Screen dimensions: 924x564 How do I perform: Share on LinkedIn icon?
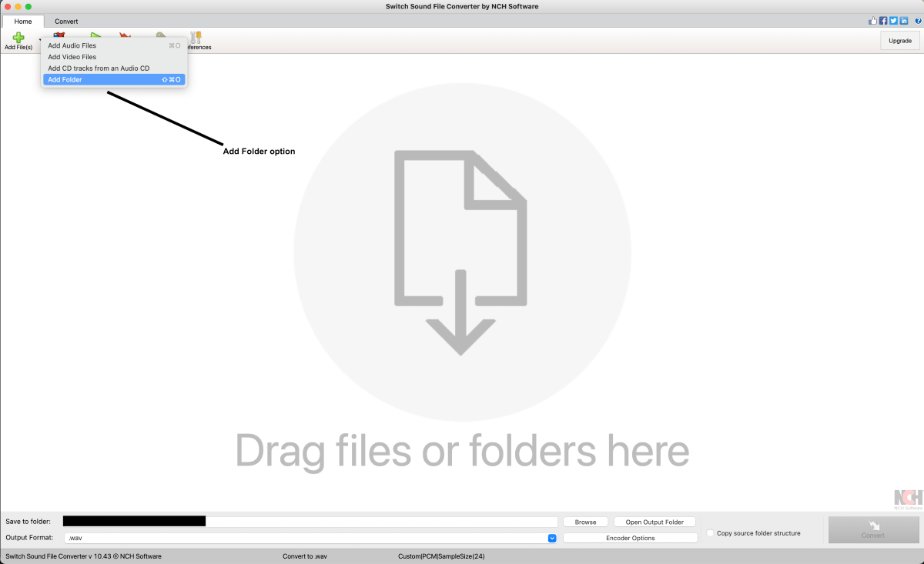click(x=903, y=21)
